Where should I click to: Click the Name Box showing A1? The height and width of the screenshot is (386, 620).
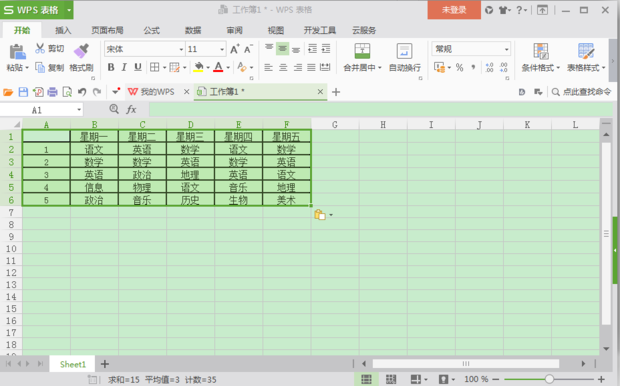click(x=37, y=110)
